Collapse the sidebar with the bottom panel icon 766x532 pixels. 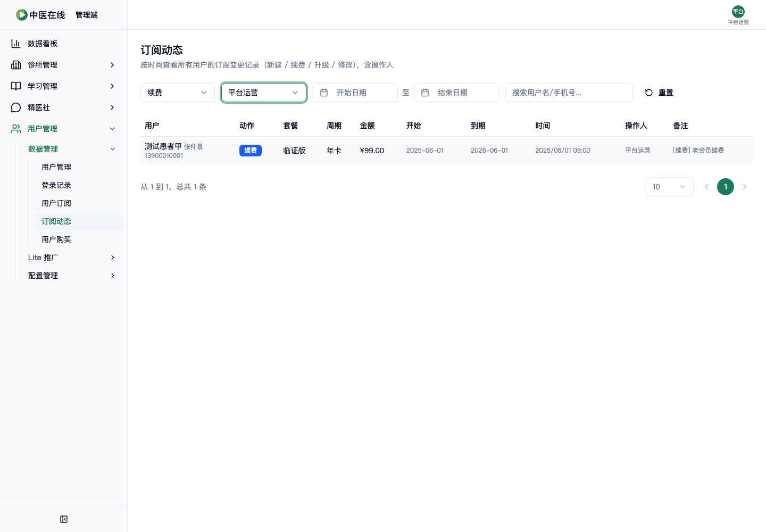[x=64, y=519]
